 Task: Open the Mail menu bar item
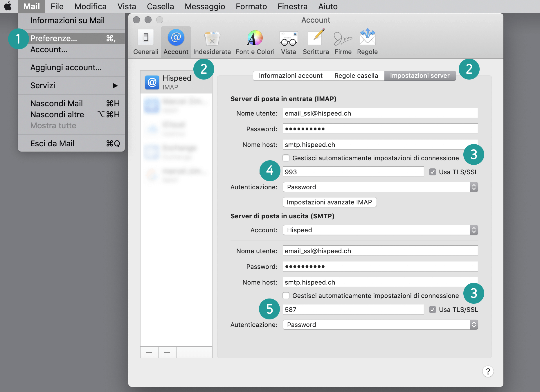(x=31, y=6)
